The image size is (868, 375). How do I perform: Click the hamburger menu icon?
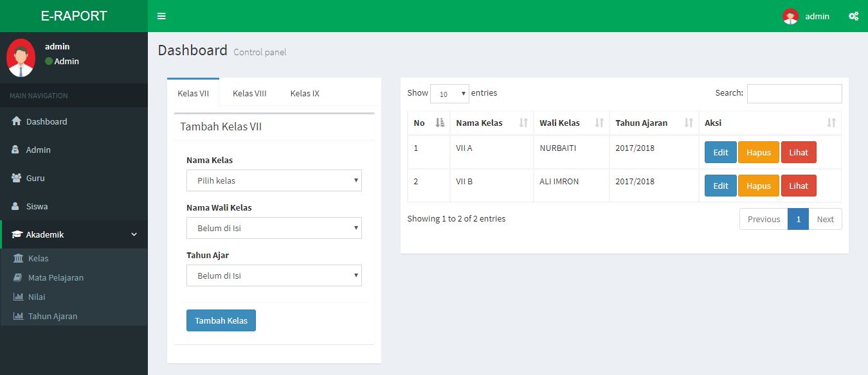(161, 16)
